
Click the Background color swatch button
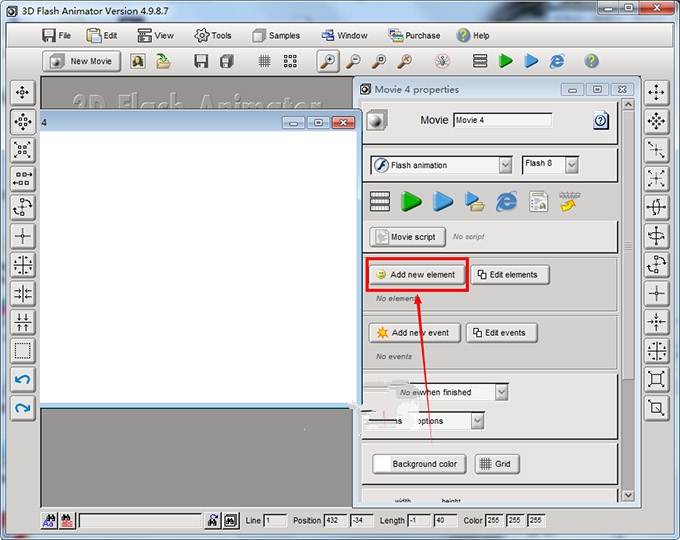(419, 464)
